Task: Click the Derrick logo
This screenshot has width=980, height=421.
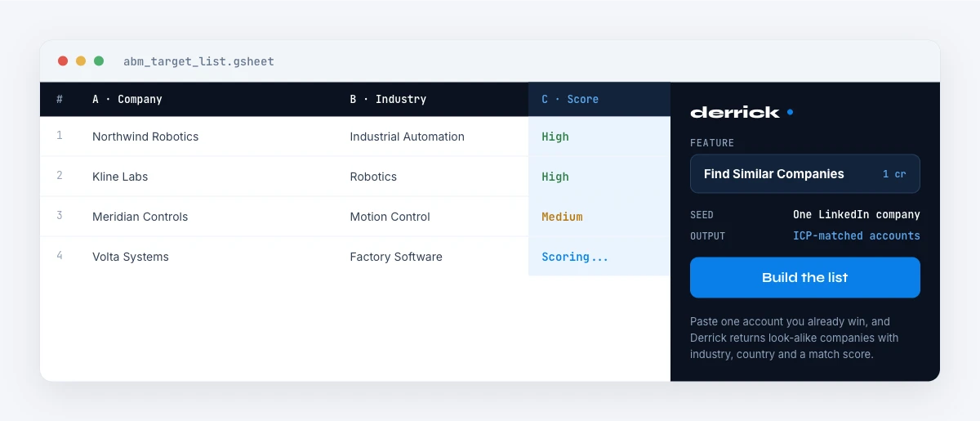Action: (x=735, y=113)
